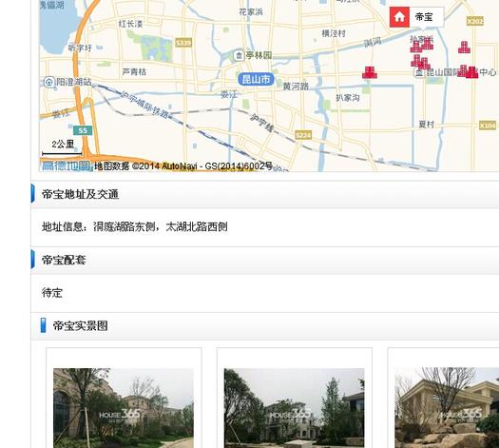
Task: Open the second 实景图 garden photo
Action: point(294,408)
